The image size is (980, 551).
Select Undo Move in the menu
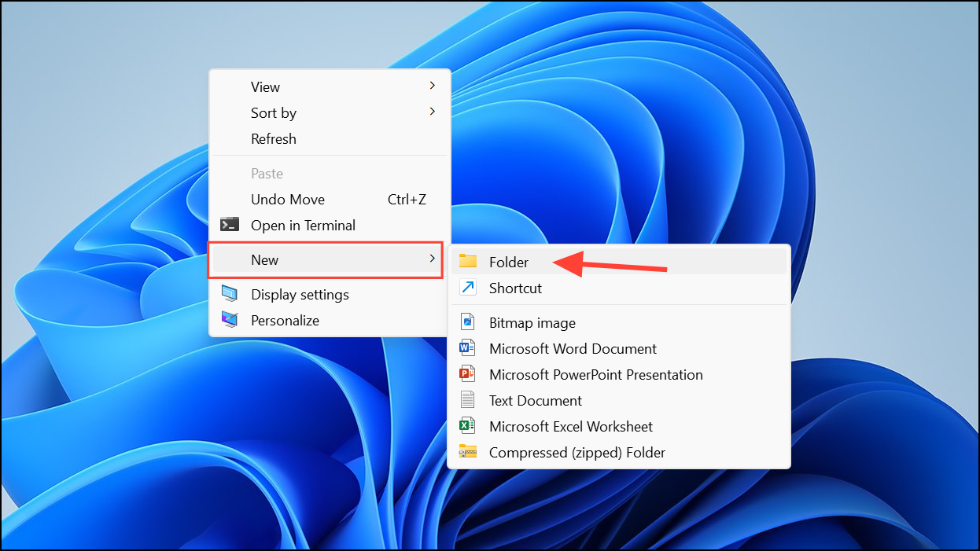click(x=288, y=199)
